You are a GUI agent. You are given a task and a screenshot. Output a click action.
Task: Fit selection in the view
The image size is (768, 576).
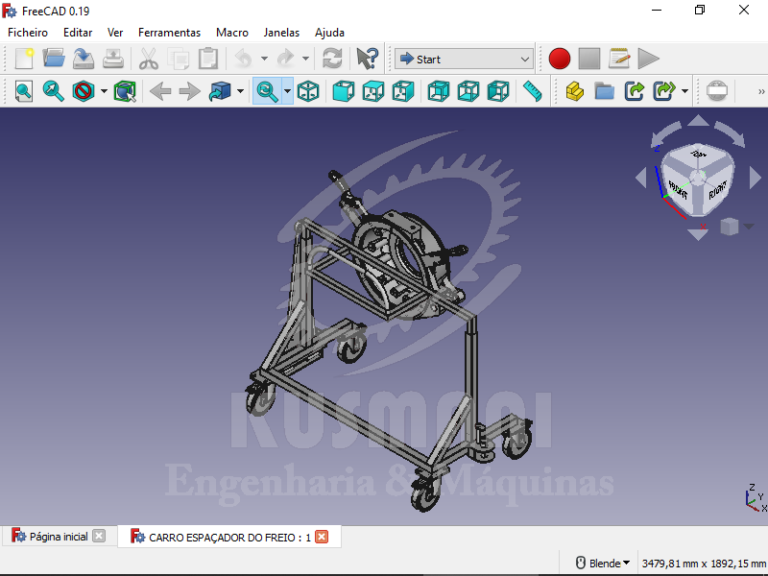53,91
